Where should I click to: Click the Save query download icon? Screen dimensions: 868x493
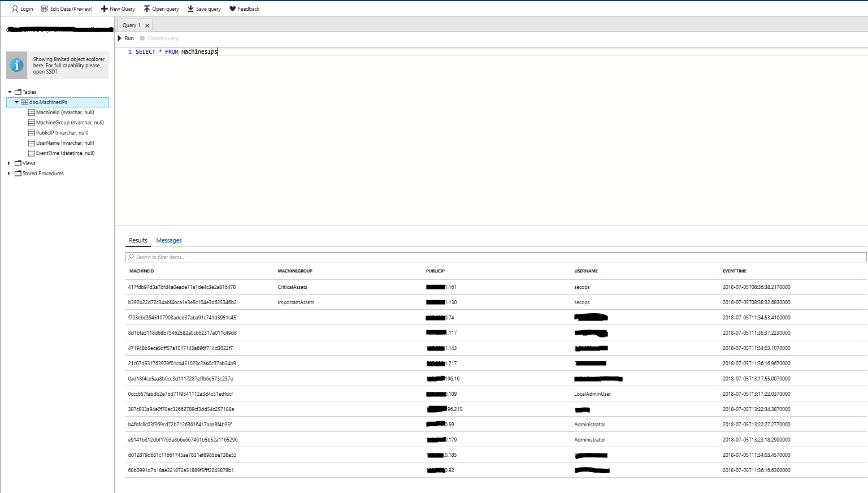tap(191, 9)
